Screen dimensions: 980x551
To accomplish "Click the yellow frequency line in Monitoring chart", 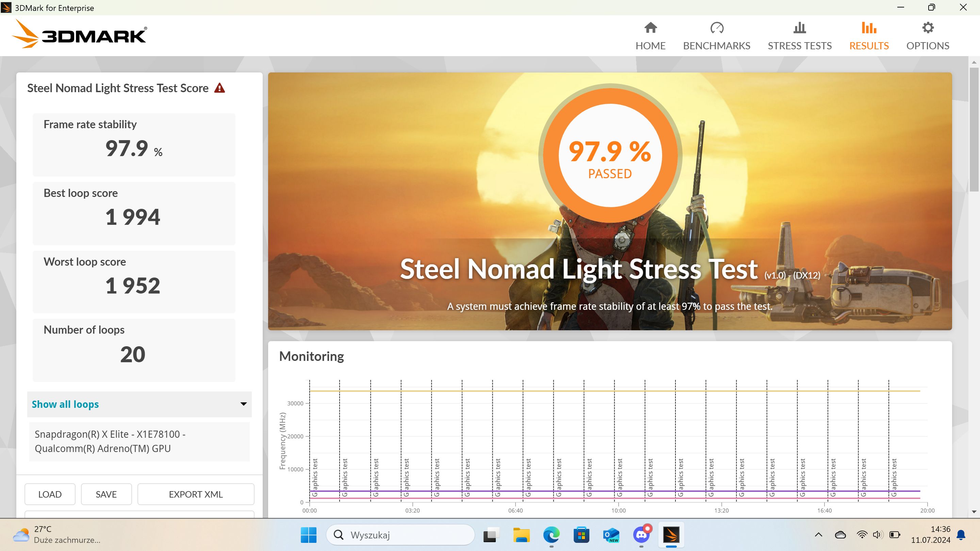I will coord(615,391).
